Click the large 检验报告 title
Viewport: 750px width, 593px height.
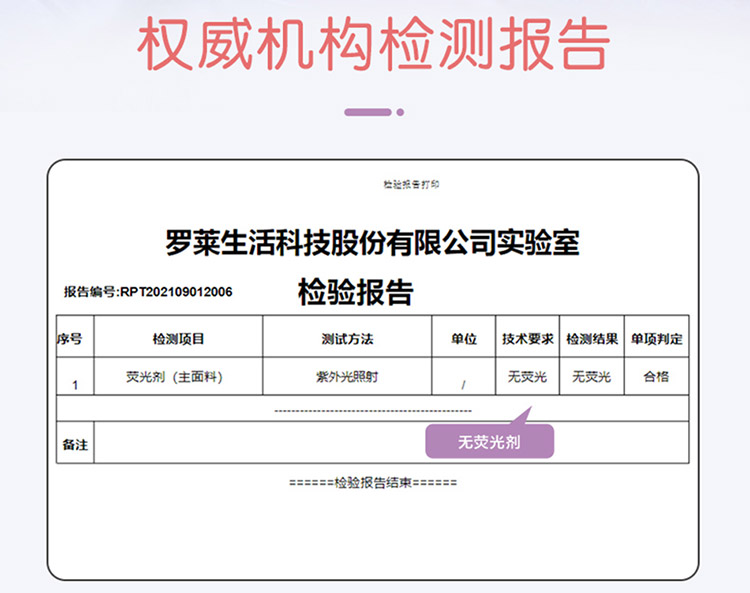click(355, 292)
